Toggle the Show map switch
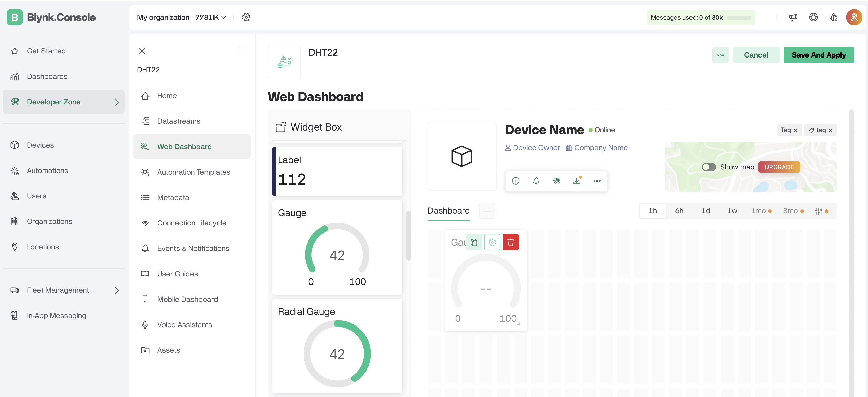Viewport: 868px width, 397px height. click(709, 167)
